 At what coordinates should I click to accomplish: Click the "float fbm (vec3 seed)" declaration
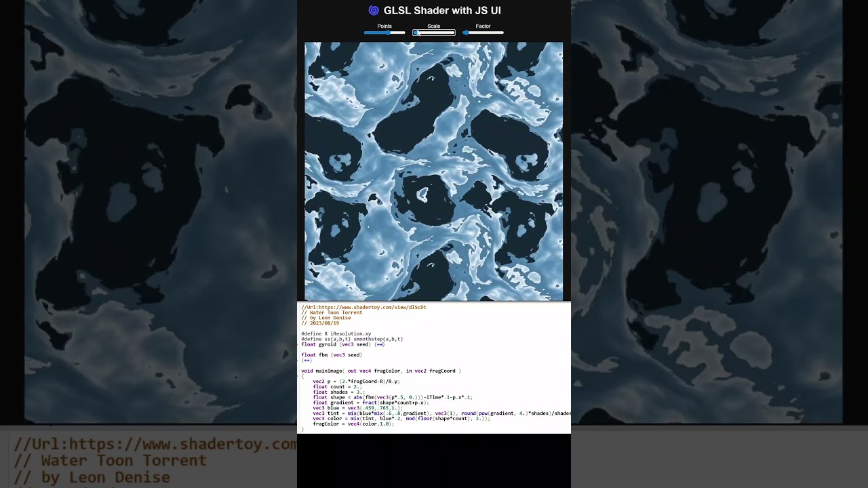[332, 354]
